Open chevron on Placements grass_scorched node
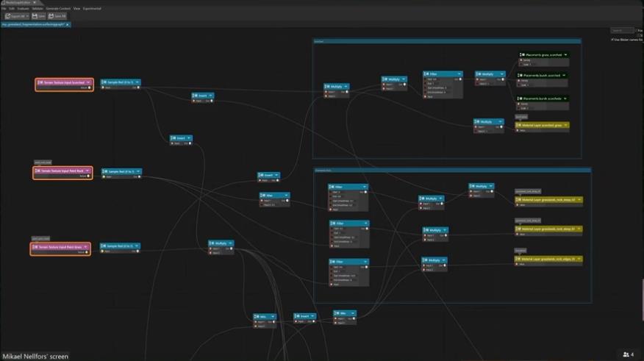Screen dimensions: 644x361 pos(565,54)
